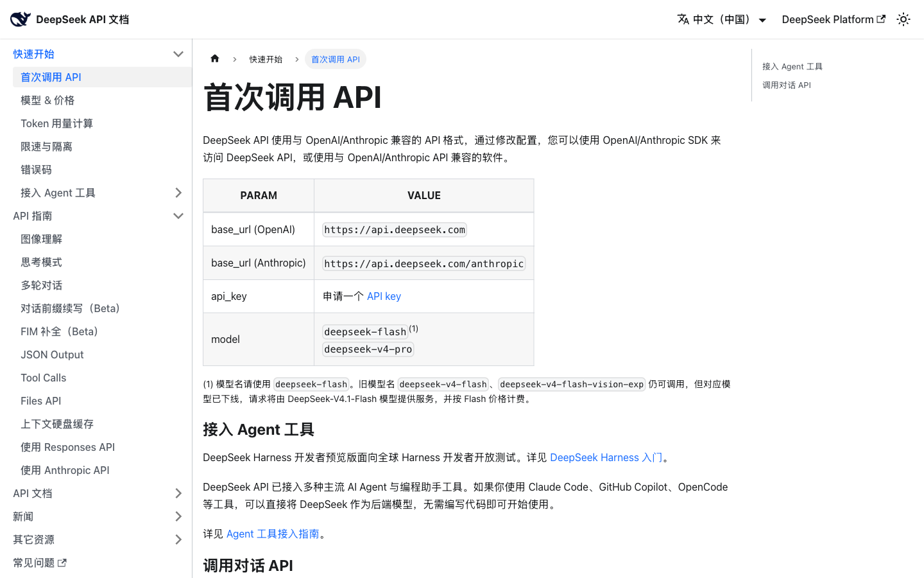This screenshot has height=578, width=924.
Task: Open 模型 & 价格 page
Action: click(x=102, y=100)
